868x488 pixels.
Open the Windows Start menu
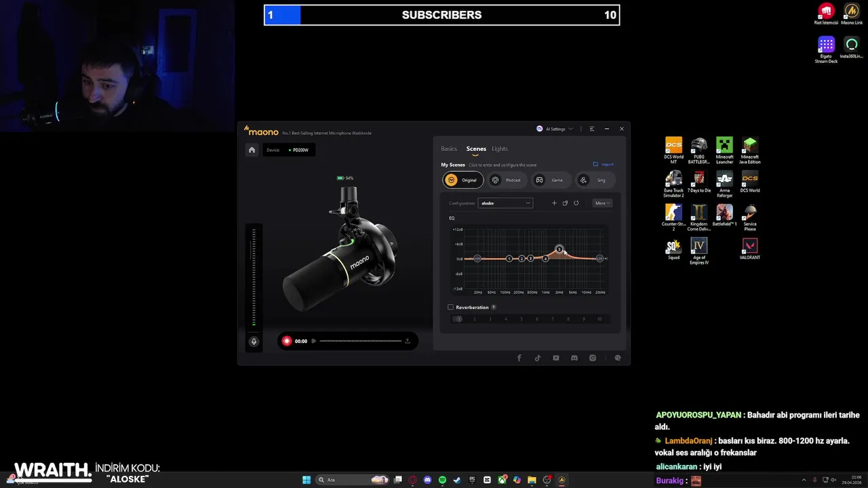[307, 480]
